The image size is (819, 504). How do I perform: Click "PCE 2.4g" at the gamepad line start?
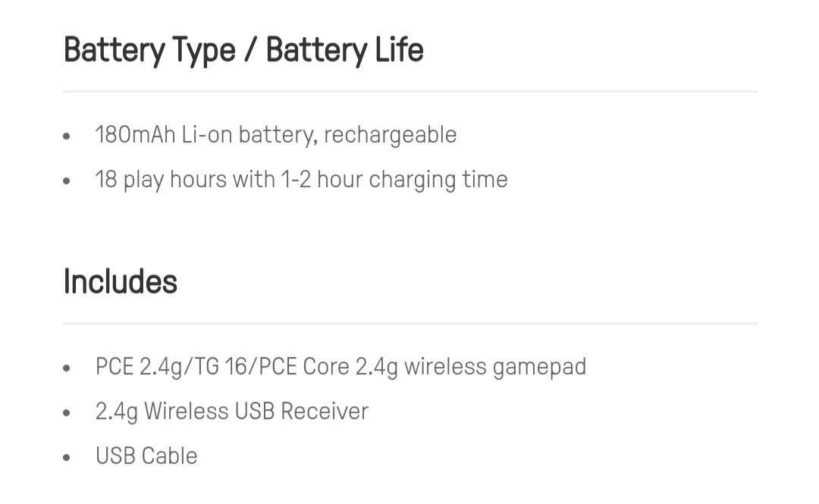pyautogui.click(x=138, y=367)
